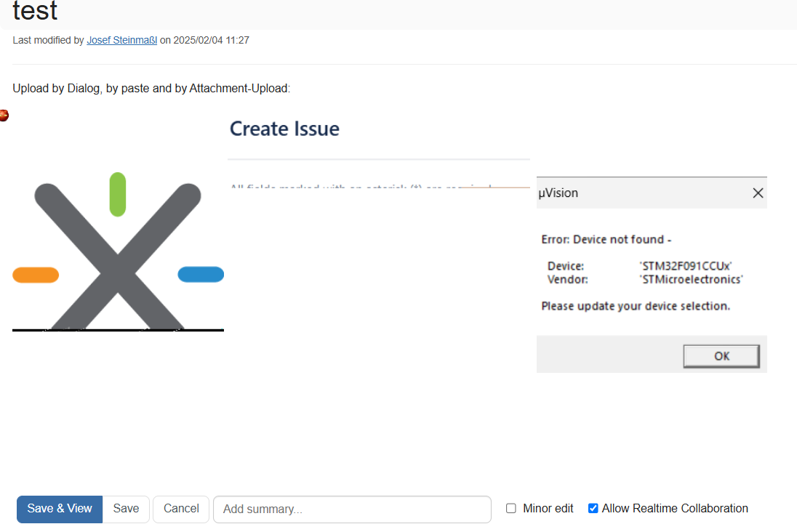Open Josef Steinmaßl's profile link
Screen dimensions: 797x532
pyautogui.click(x=121, y=41)
